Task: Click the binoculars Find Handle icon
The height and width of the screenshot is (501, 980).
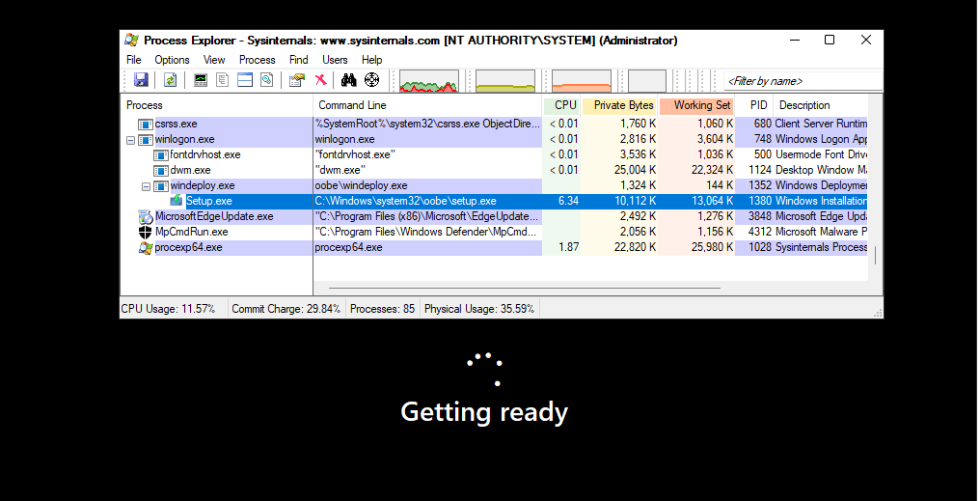Action: [349, 80]
